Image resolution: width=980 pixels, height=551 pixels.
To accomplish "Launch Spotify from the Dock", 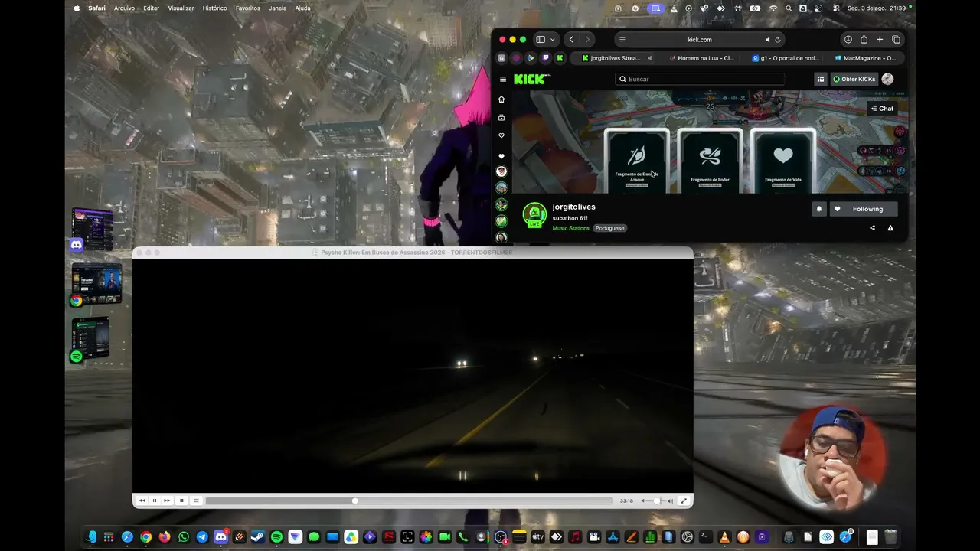I will (276, 537).
